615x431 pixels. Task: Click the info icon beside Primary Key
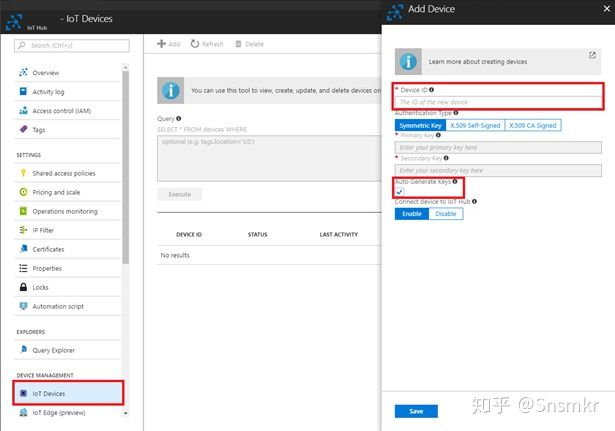pyautogui.click(x=438, y=135)
